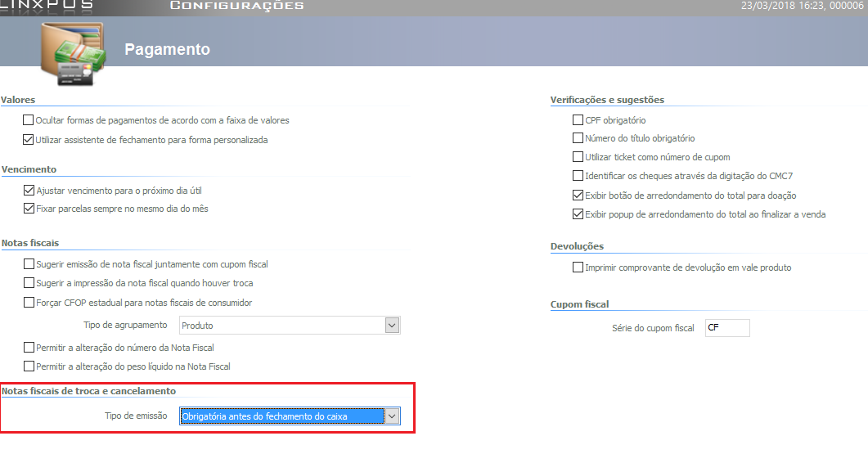The image size is (868, 454).
Task: Tick 'Forçar CFOP estadual' checkbox
Action: coord(29,303)
